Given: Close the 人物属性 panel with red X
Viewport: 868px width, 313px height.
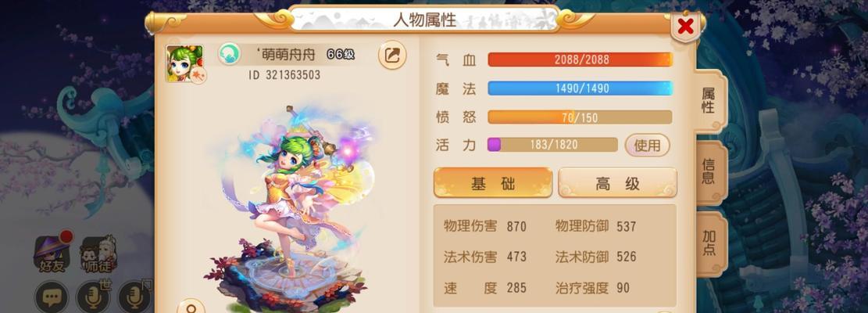Looking at the screenshot, I should coord(685,26).
